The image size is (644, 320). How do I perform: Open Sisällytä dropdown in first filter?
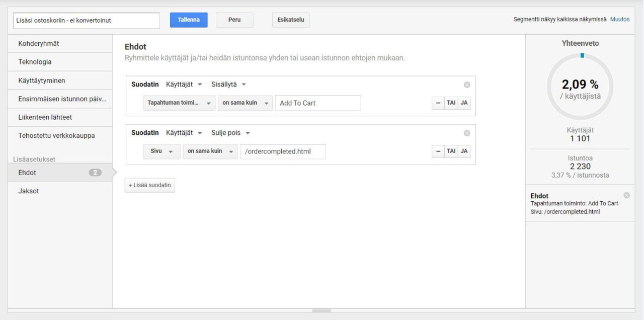(x=228, y=85)
